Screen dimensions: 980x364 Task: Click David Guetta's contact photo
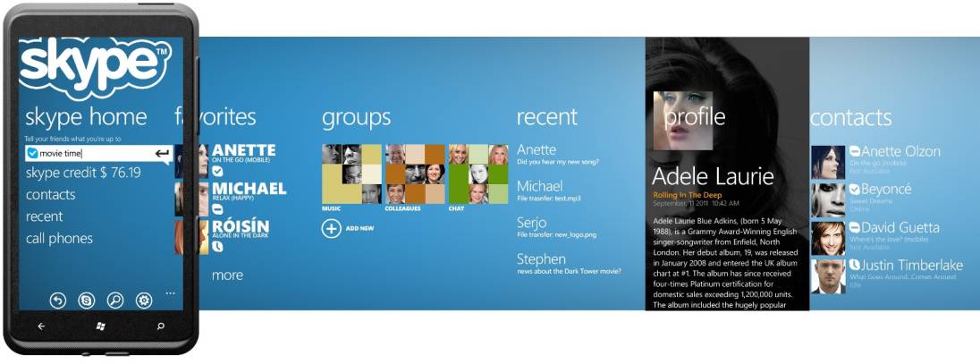(828, 238)
